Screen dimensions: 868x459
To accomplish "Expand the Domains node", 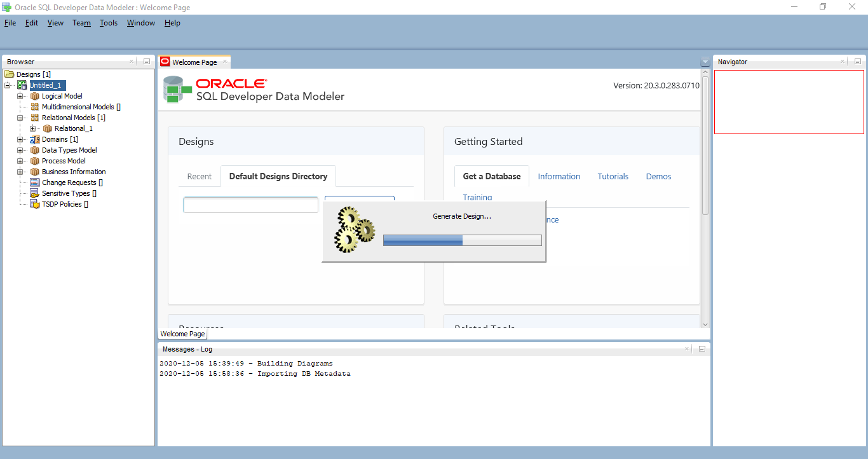I will pos(20,139).
